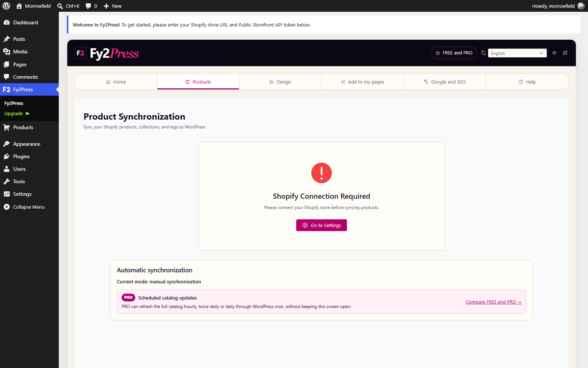Viewport: 588px width, 368px height.
Task: Click the Appearance paintbrush icon
Action: click(x=7, y=144)
